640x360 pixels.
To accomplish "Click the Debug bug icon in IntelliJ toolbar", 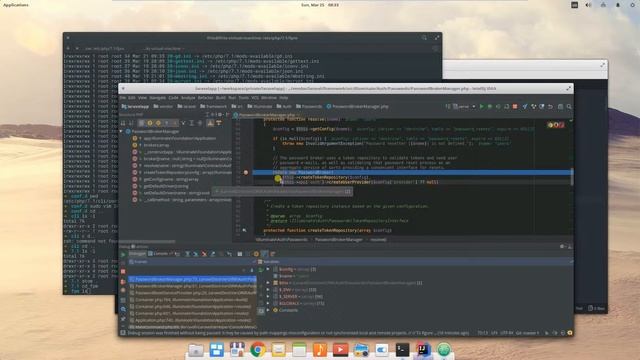I will pyautogui.click(x=490, y=107).
